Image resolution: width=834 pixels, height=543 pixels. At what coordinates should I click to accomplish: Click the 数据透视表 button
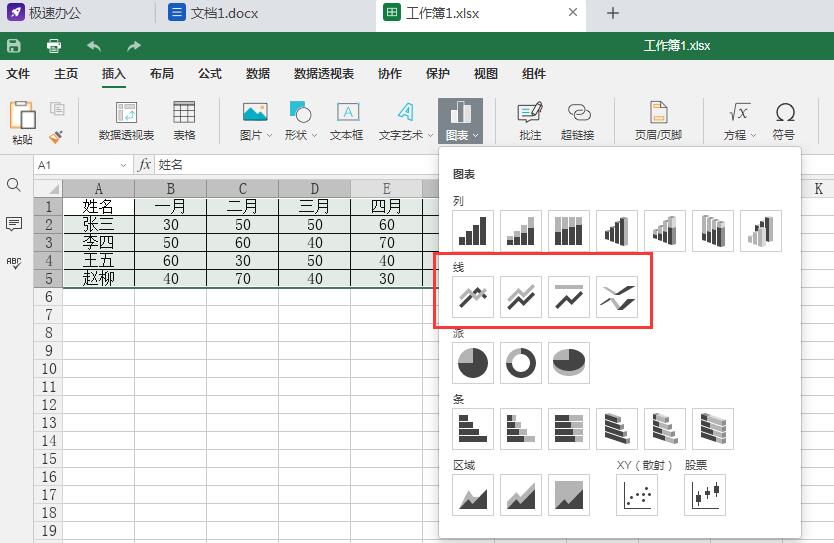click(126, 122)
